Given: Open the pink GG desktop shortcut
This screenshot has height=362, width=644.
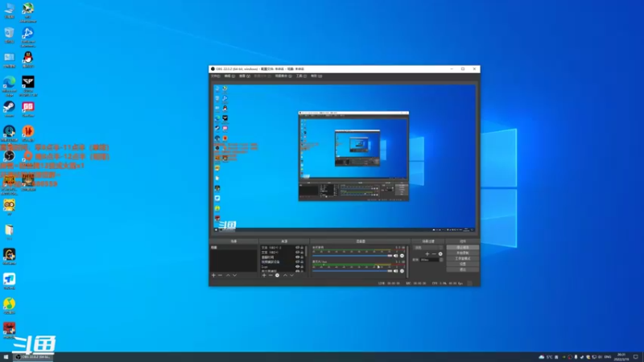Looking at the screenshot, I should [28, 107].
